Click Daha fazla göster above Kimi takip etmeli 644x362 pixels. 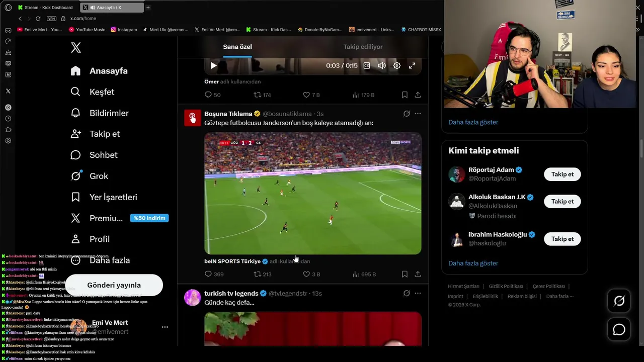[473, 122]
